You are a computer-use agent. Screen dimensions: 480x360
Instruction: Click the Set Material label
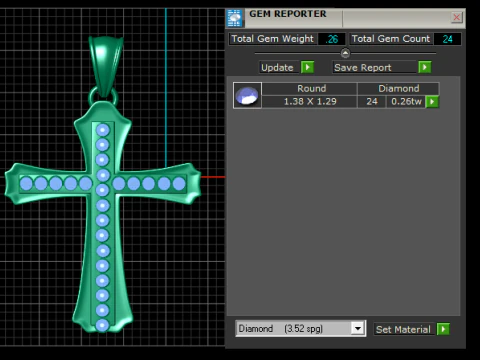click(x=403, y=329)
